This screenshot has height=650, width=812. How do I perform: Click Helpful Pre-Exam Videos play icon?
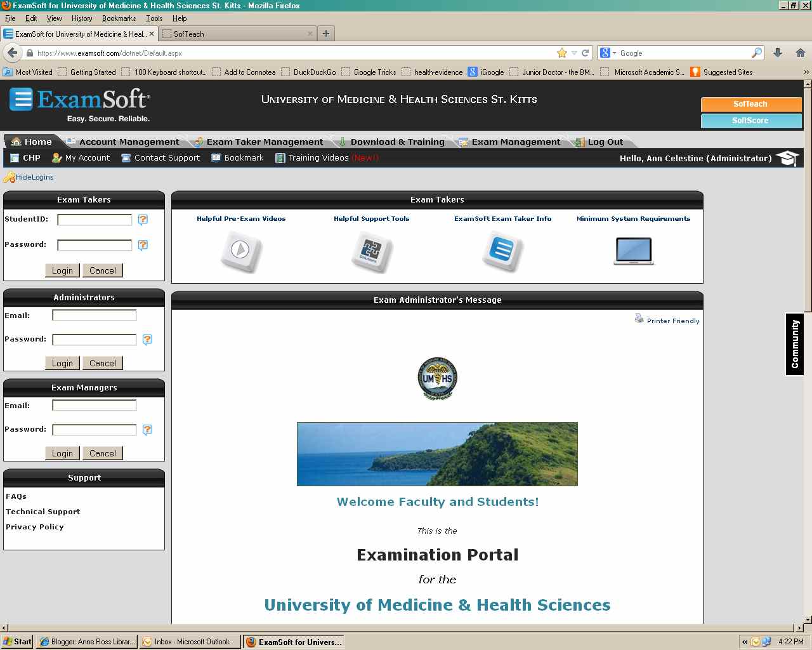[x=241, y=251]
